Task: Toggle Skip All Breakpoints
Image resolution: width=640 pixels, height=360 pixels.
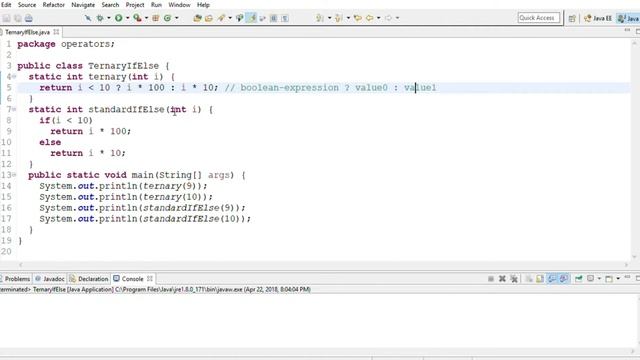Action: [x=88, y=18]
